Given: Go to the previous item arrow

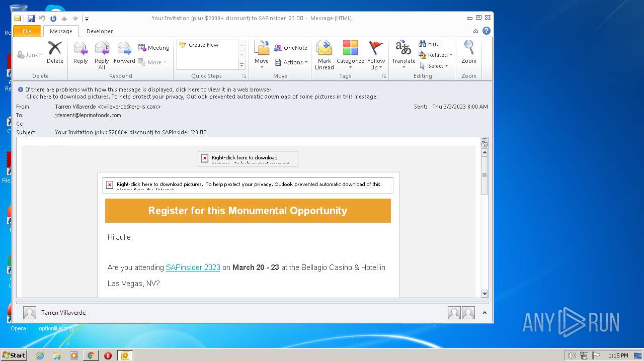Looking at the screenshot, I should point(64,19).
